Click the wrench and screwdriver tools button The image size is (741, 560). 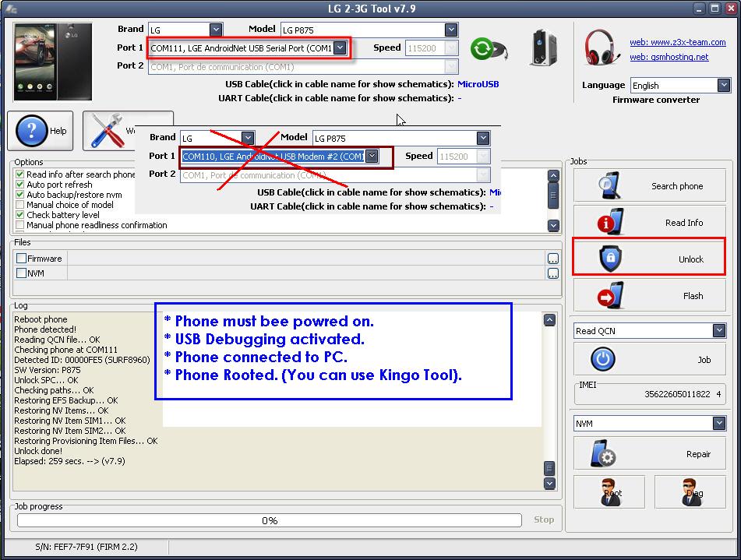pyautogui.click(x=108, y=131)
